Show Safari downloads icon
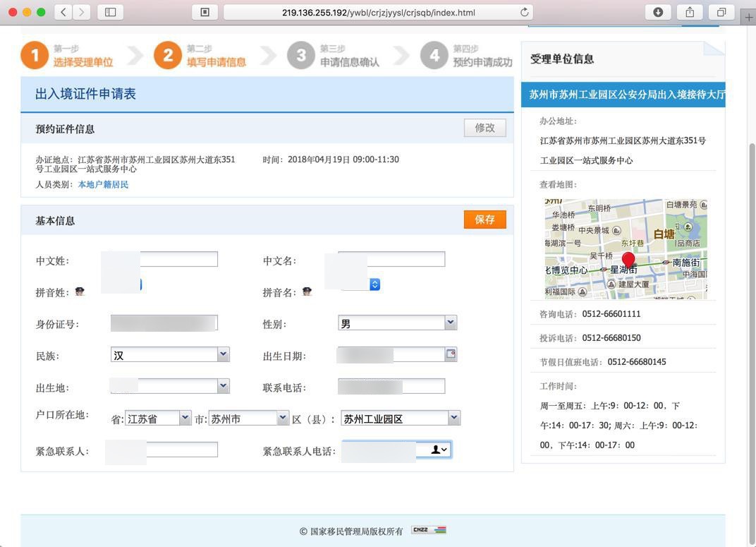Viewport: 756px width, 547px height. pyautogui.click(x=658, y=12)
